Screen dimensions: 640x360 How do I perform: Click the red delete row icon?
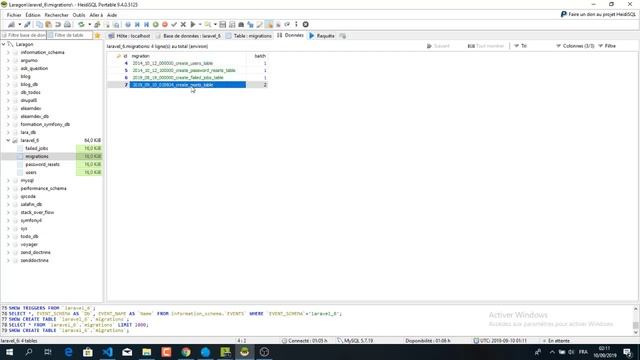(165, 24)
